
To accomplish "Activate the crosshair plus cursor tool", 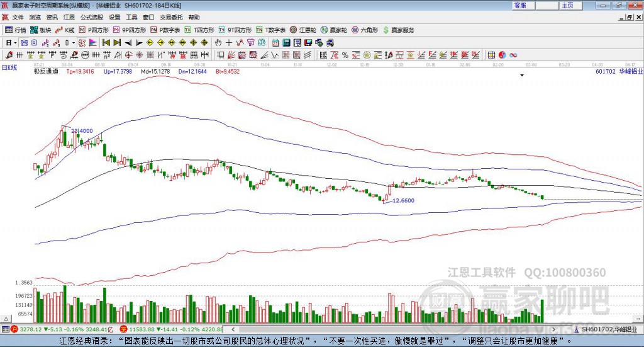I will click(229, 43).
